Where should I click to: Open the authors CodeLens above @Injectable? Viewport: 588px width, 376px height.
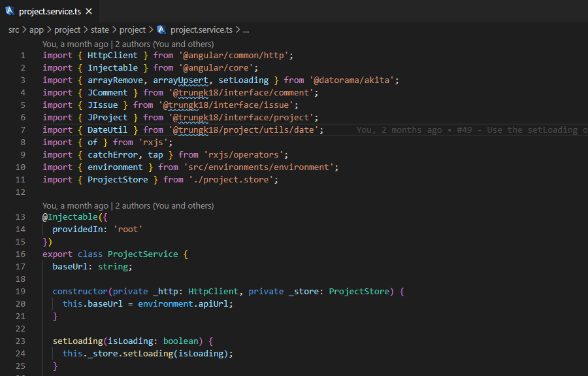click(x=128, y=205)
